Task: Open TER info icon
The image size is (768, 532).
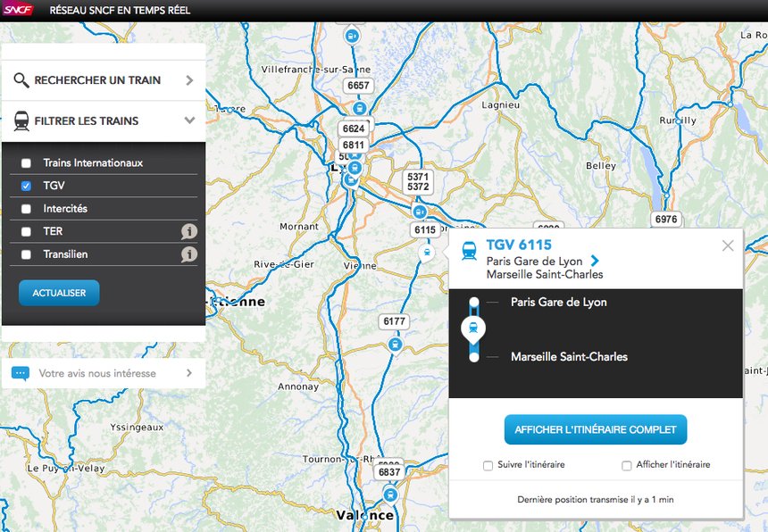Action: pos(189,231)
